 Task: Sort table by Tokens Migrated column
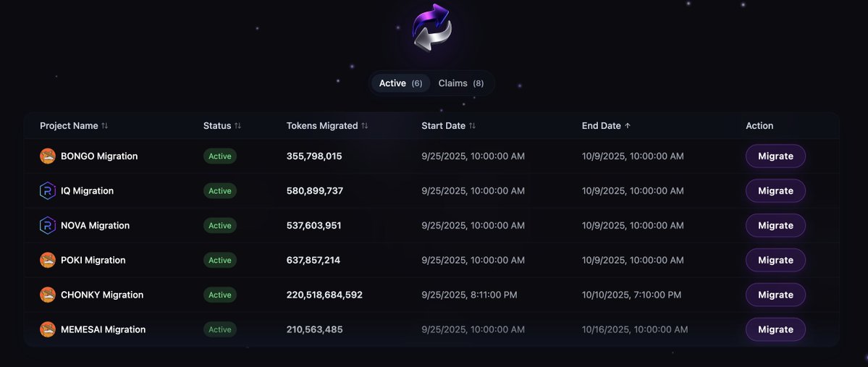[365, 126]
